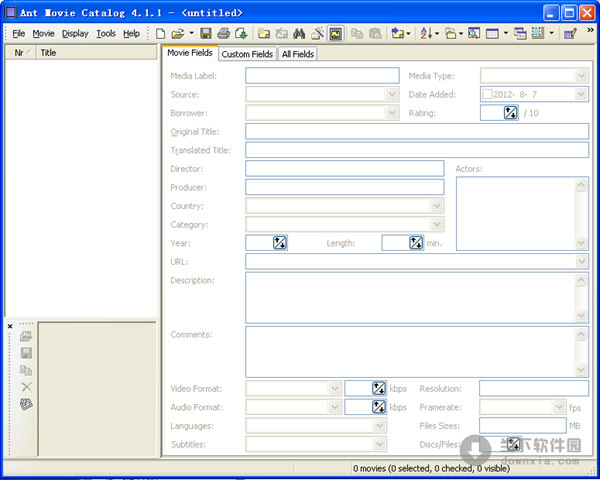Viewport: 600px width, 480px height.
Task: Open dropdown arrow beside Sort icon
Action: point(437,34)
